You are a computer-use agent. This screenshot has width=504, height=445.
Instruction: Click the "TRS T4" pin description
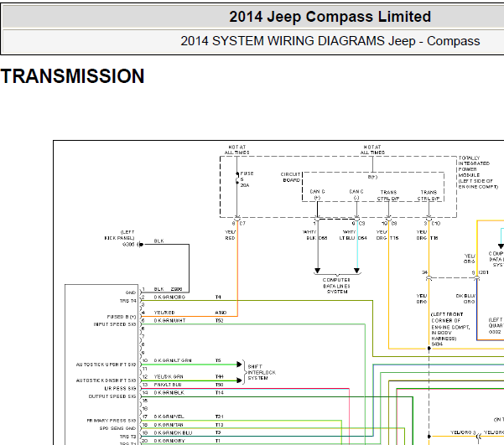tap(128, 301)
